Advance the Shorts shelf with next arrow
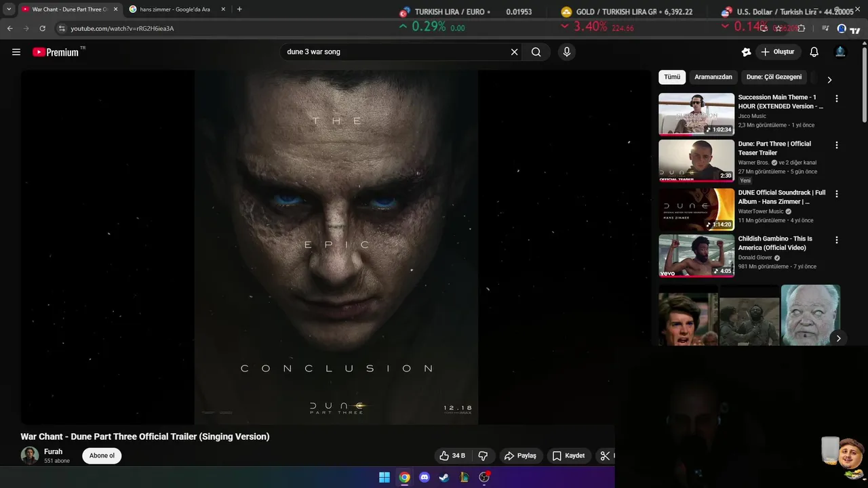 point(838,338)
